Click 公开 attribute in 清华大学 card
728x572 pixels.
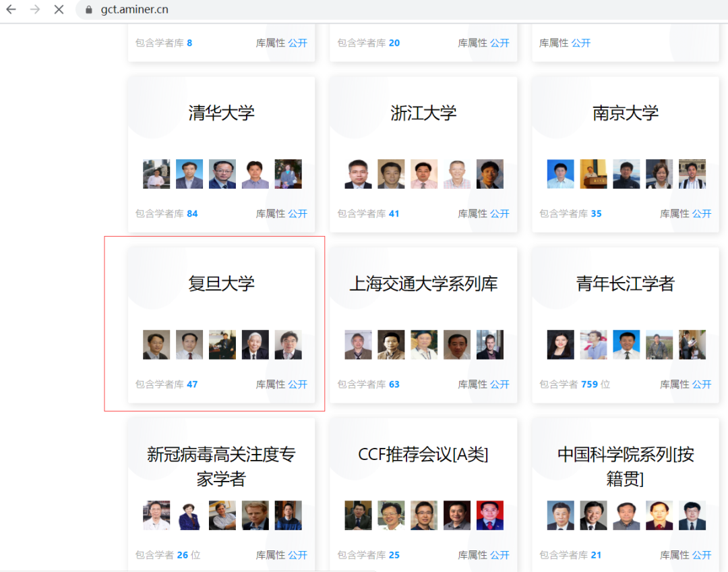coord(298,214)
